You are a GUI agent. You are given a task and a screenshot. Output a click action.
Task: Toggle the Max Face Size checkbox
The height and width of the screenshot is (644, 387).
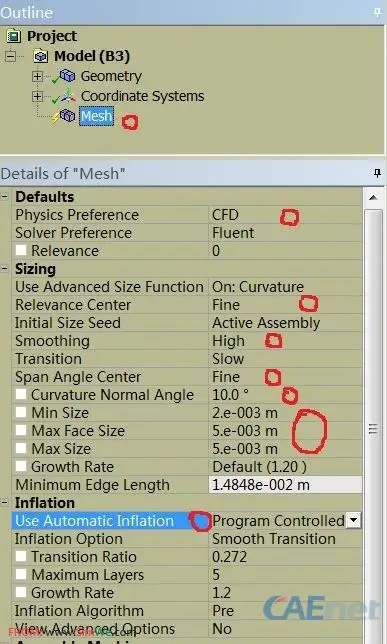[21, 430]
